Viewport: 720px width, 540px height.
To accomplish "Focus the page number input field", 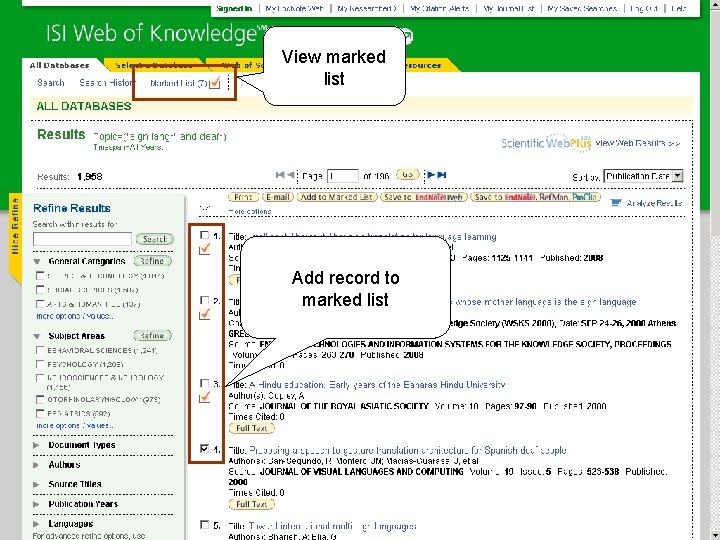I will tap(343, 176).
